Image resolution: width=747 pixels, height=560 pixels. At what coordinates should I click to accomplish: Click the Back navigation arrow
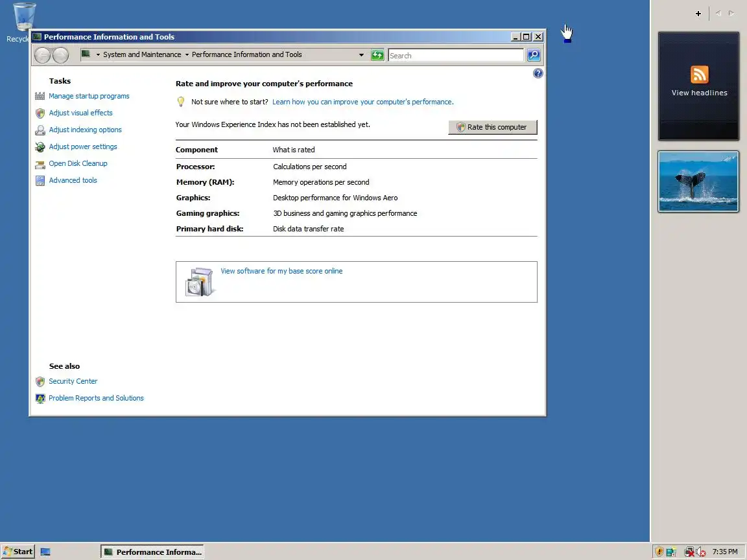pos(42,56)
